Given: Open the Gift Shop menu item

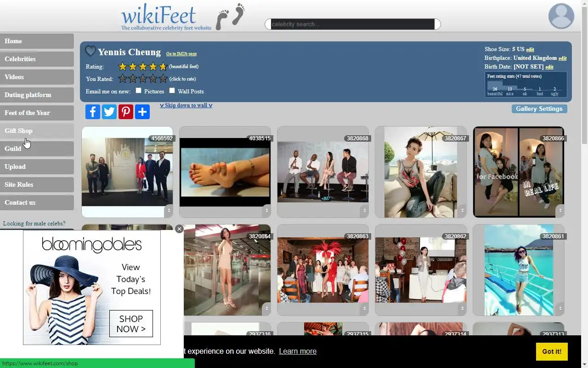Looking at the screenshot, I should point(37,131).
